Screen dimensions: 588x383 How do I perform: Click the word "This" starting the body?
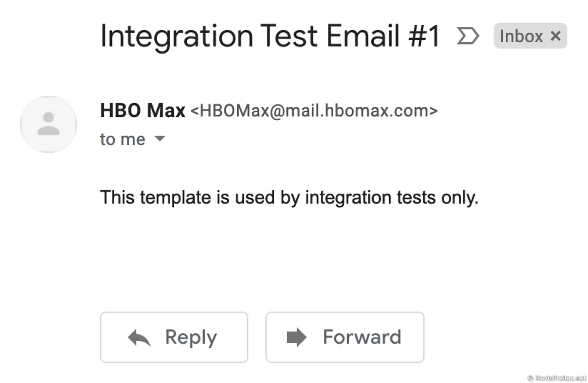[x=117, y=198]
